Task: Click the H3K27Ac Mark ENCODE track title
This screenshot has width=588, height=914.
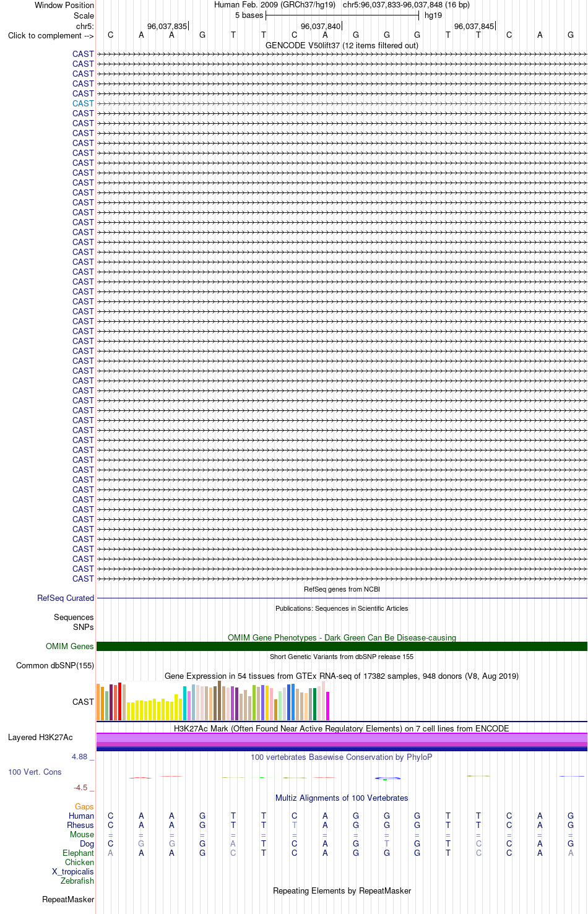Action: pyautogui.click(x=342, y=728)
